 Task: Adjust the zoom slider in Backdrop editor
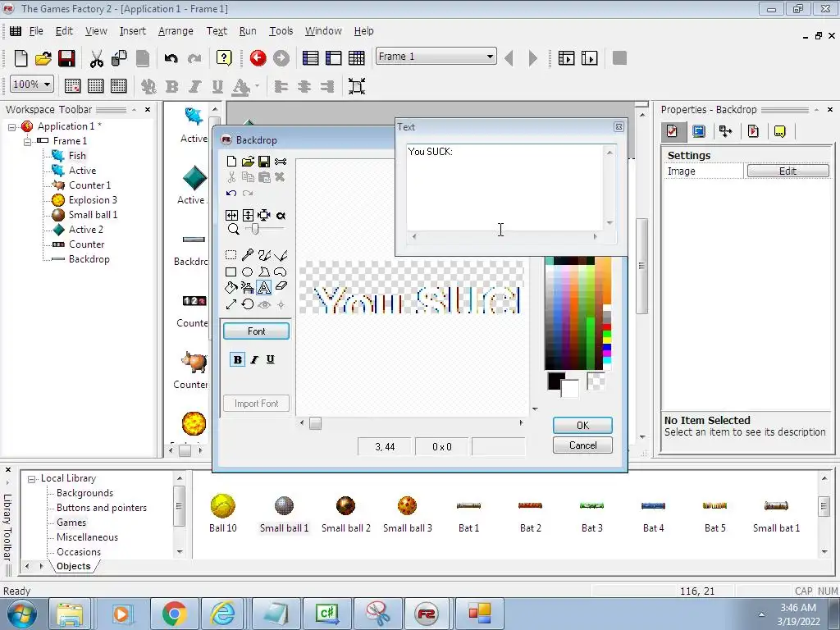point(256,230)
